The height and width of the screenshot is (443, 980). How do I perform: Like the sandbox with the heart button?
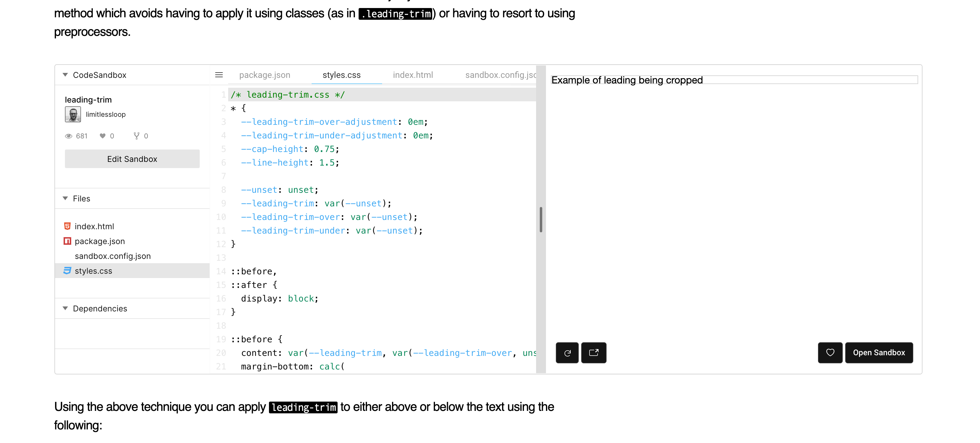click(830, 353)
